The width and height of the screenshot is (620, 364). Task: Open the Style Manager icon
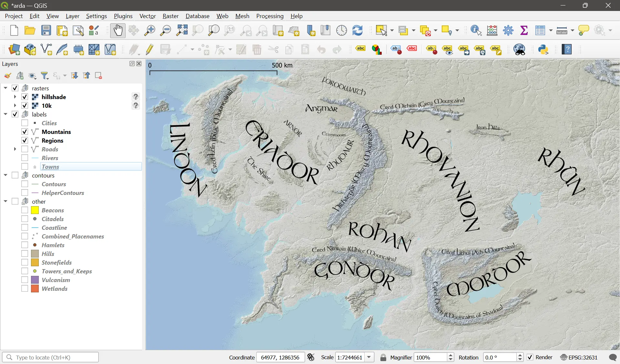(94, 30)
